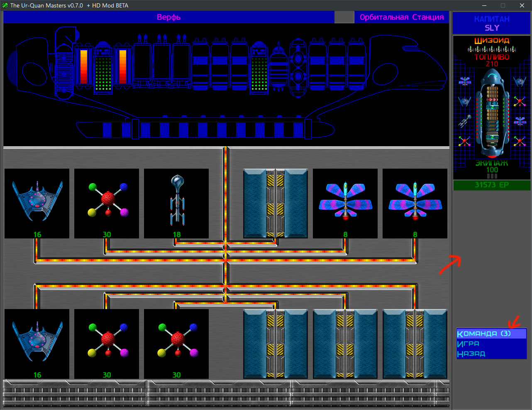The height and width of the screenshot is (410, 532).
Task: Click the flagship thruster strip under the hull blueprint
Action: click(205, 130)
